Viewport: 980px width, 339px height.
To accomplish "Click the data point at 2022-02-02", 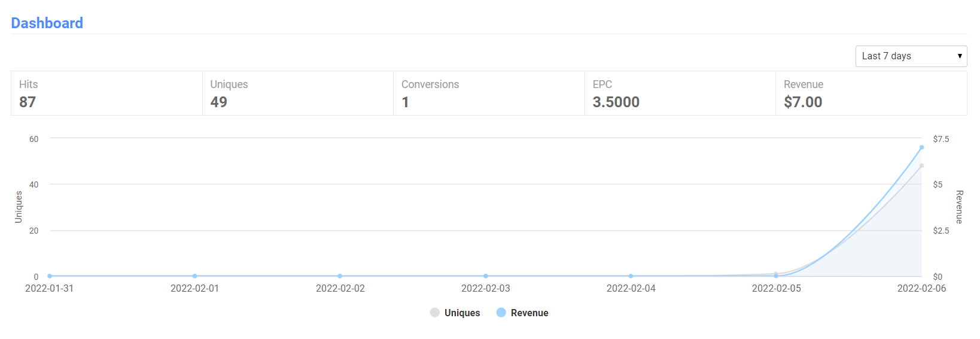I will (340, 276).
